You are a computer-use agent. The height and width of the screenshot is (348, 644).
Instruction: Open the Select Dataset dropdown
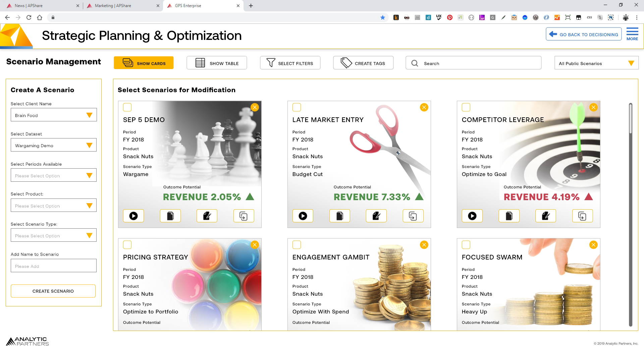(54, 145)
